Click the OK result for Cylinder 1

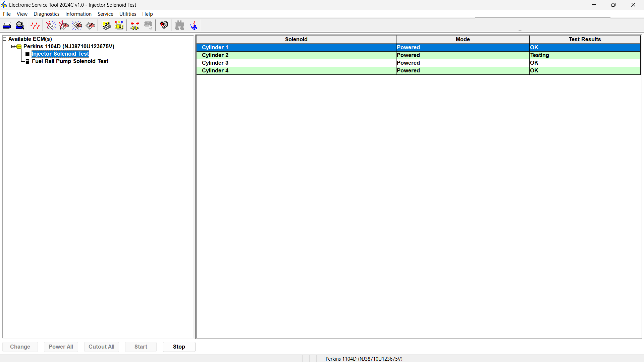coord(585,48)
